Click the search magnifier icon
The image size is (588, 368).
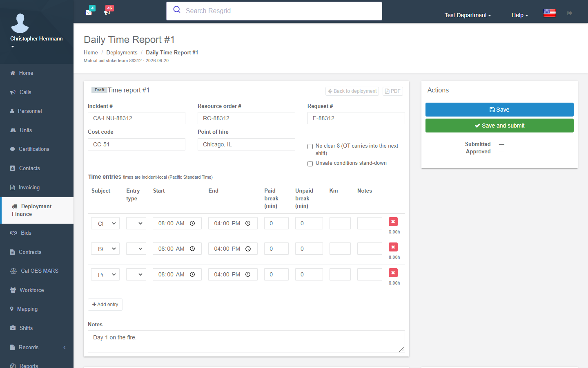[x=177, y=10]
